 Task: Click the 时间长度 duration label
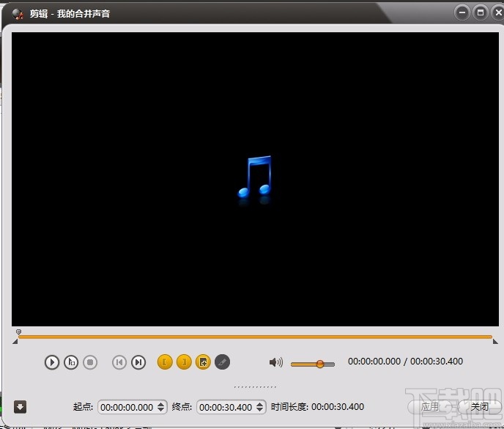pos(289,407)
